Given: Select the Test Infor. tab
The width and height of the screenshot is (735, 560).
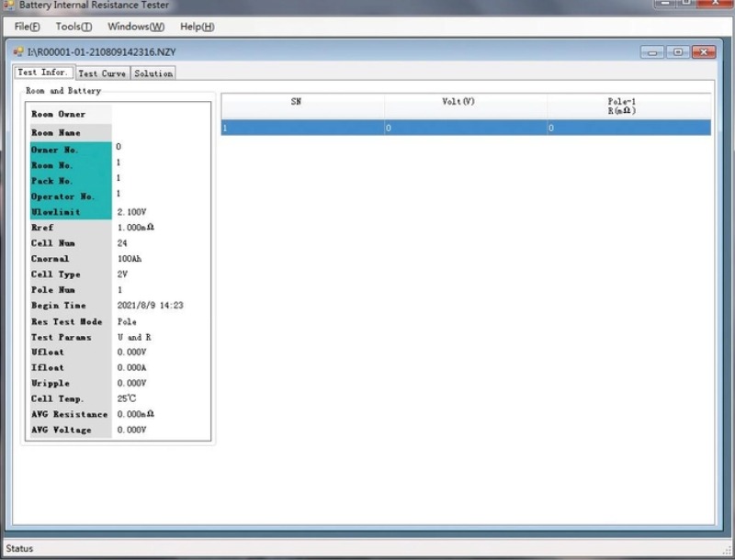Looking at the screenshot, I should click(43, 73).
